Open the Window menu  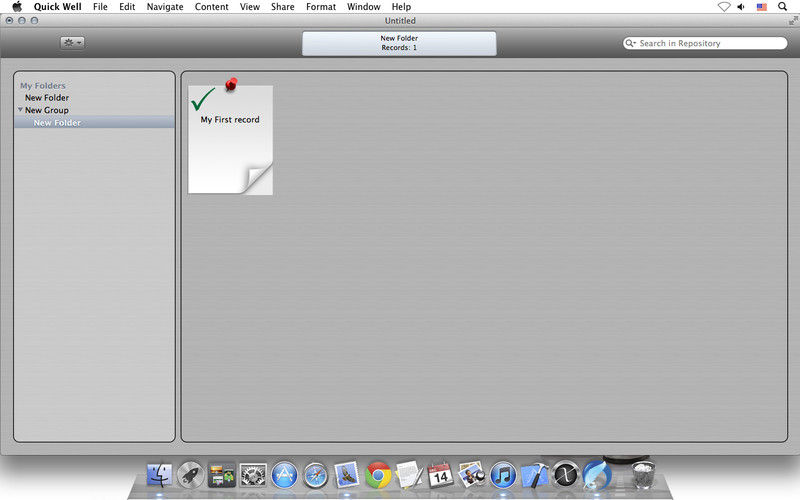click(x=363, y=7)
